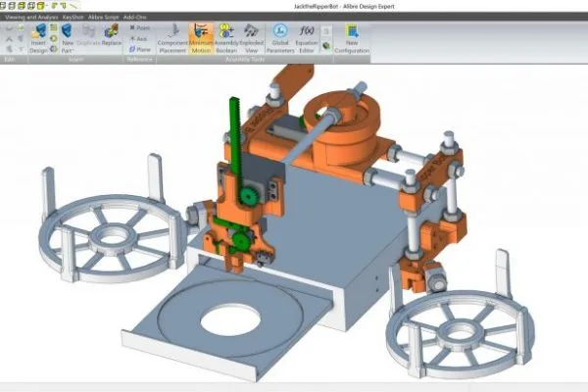Open the Assembly Boolean tool
The height and width of the screenshot is (392, 588).
[x=226, y=39]
